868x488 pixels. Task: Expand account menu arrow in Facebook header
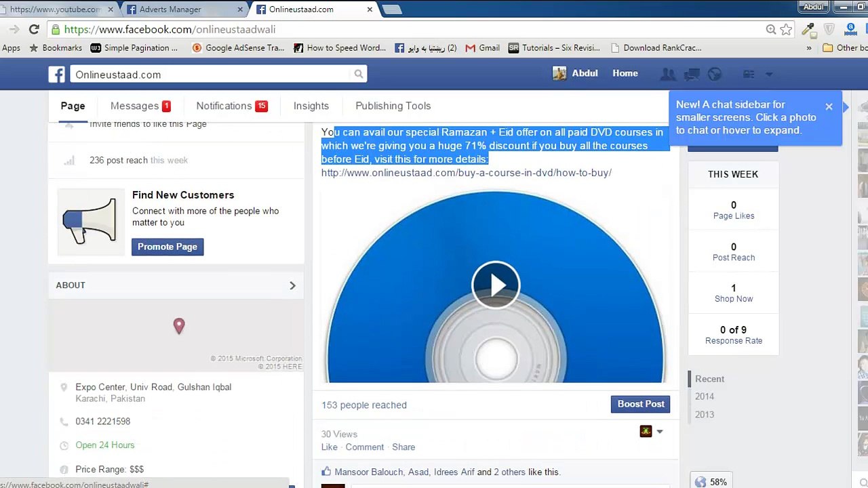pyautogui.click(x=769, y=74)
